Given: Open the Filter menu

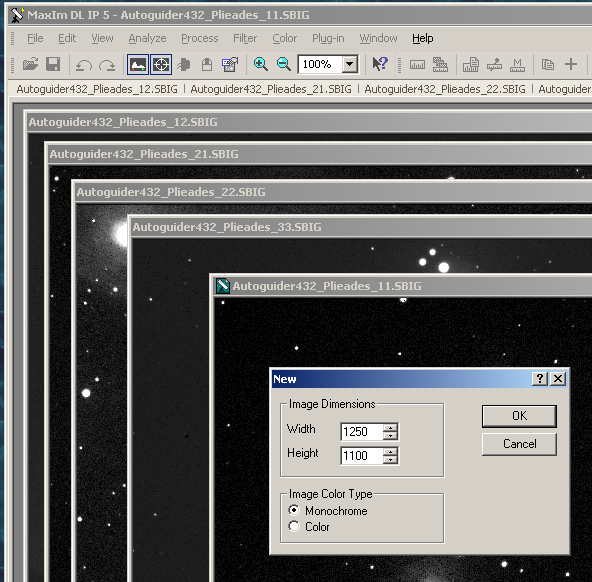Looking at the screenshot, I should point(245,38).
